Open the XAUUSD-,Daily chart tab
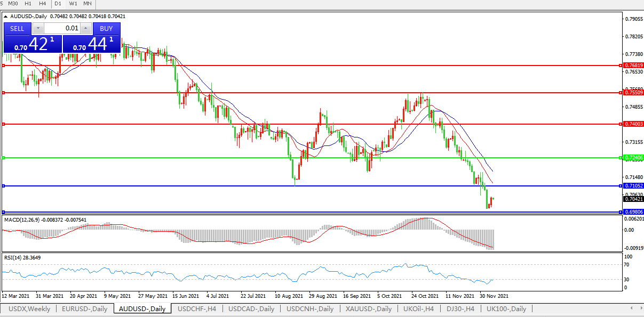 pos(369,309)
